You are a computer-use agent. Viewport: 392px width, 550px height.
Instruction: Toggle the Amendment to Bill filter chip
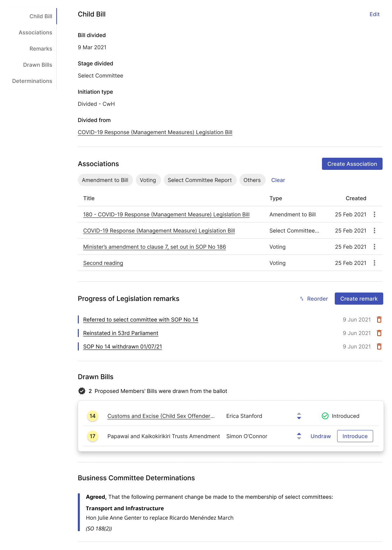pyautogui.click(x=105, y=180)
